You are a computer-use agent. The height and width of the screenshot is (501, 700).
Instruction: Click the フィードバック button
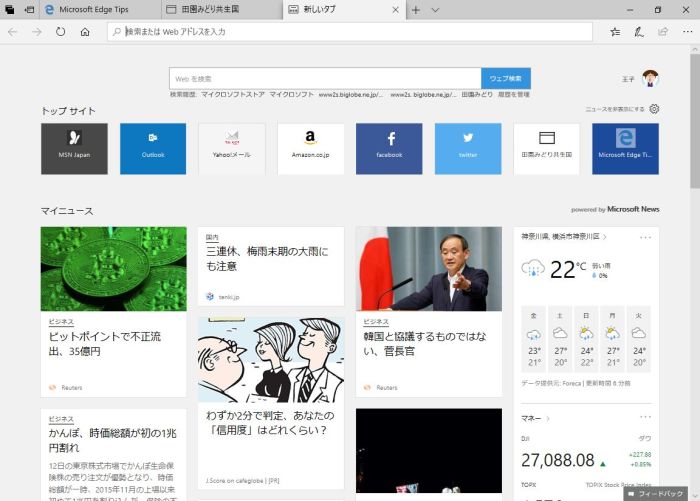(656, 494)
